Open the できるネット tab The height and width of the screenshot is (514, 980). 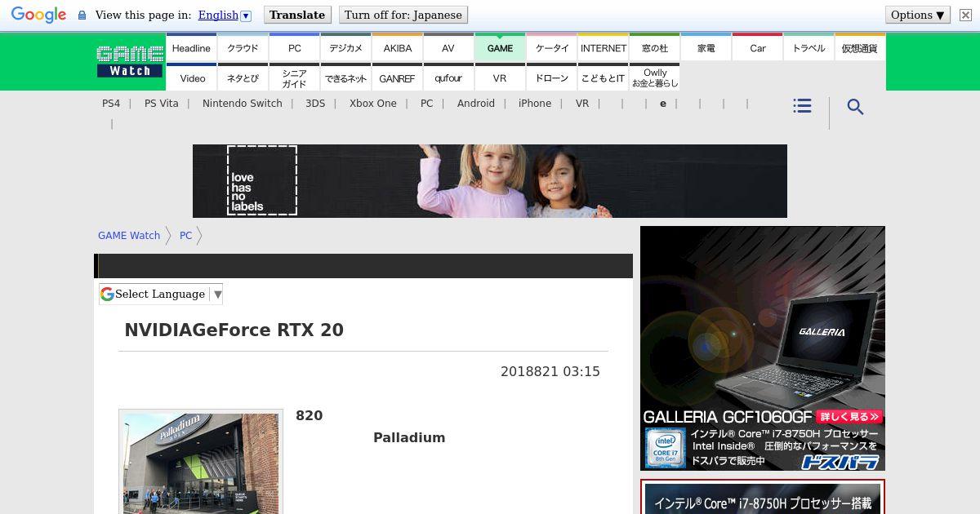tap(346, 78)
